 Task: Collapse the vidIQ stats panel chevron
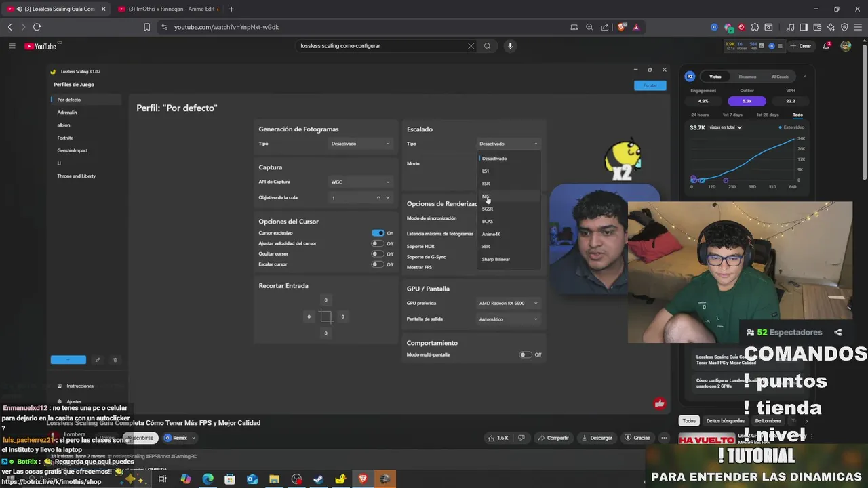tap(805, 77)
